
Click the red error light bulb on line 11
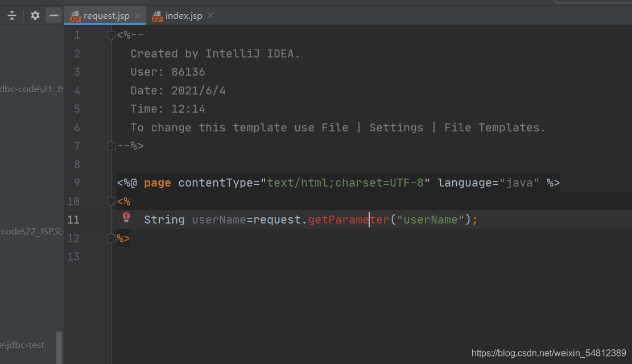pos(126,217)
